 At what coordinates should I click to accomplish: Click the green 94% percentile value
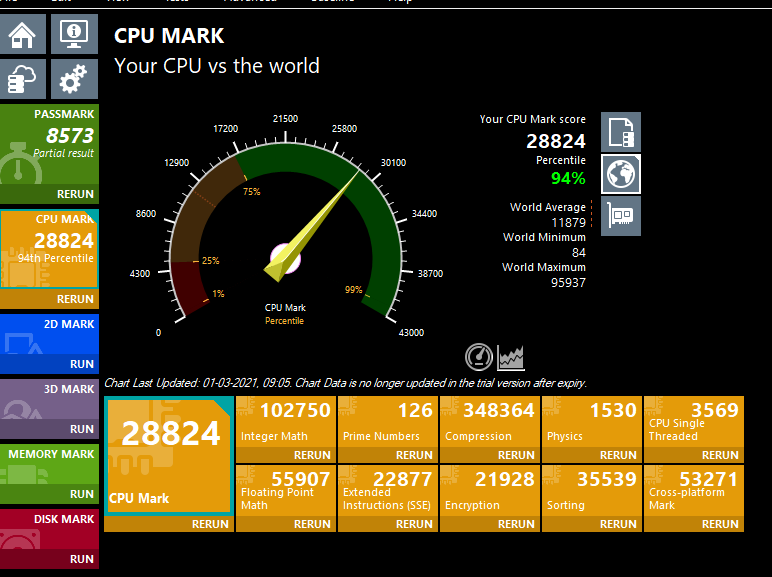568,178
